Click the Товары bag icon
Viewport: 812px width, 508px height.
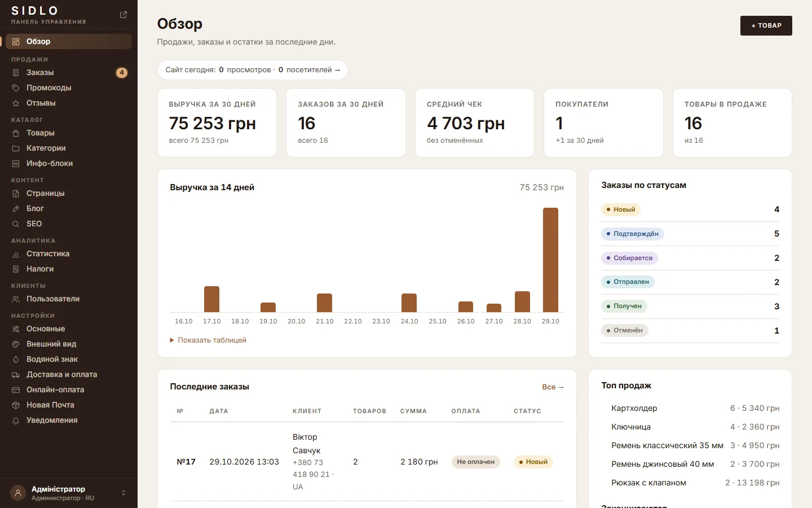point(16,133)
